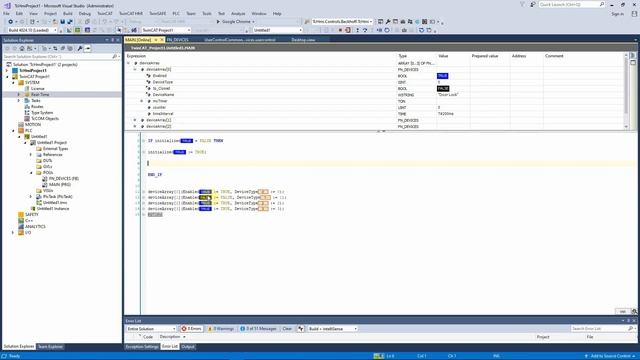Viewport: 640px width, 360px height.
Task: Select the License node
Action: [37, 88]
